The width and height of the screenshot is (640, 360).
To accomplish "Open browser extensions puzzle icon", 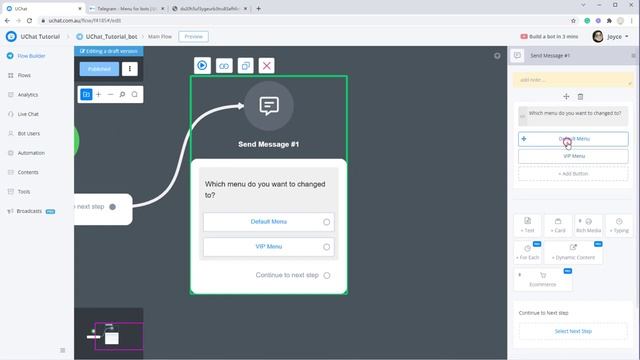I will click(609, 20).
